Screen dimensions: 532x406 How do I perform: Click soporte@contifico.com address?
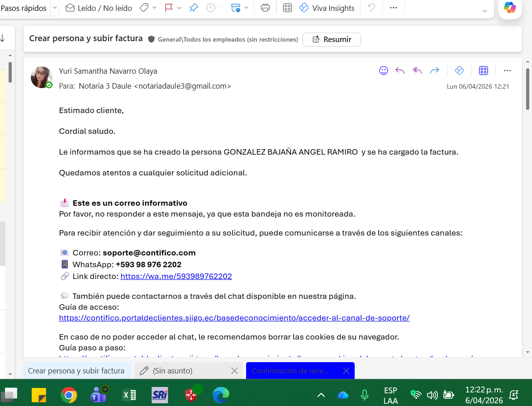(x=149, y=253)
